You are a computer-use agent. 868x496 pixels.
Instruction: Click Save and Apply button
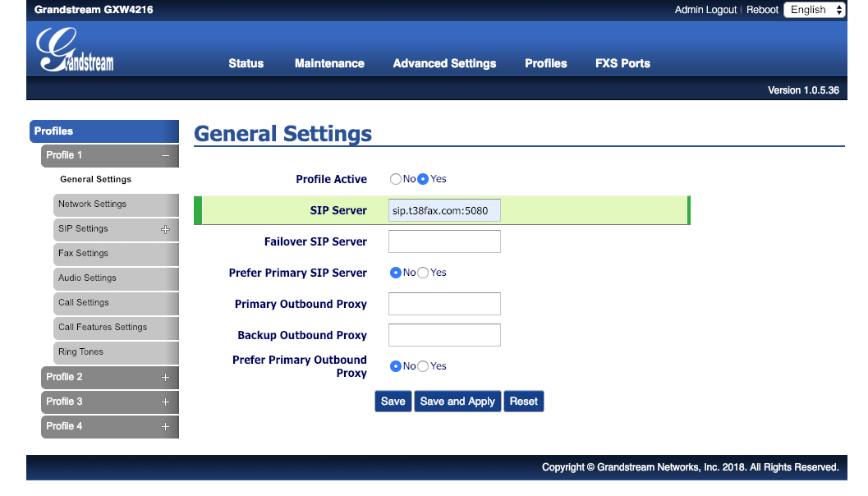pyautogui.click(x=457, y=402)
